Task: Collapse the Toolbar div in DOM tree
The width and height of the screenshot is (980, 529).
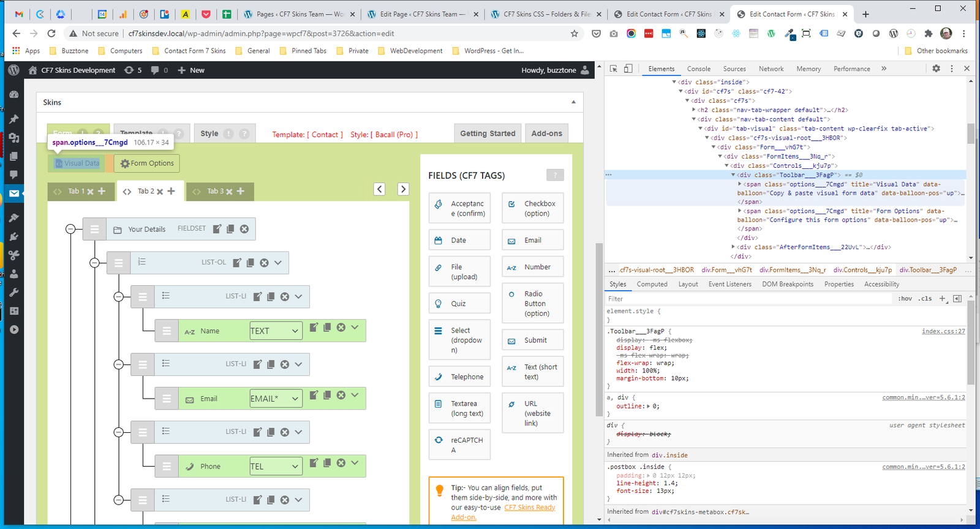Action: pos(733,175)
